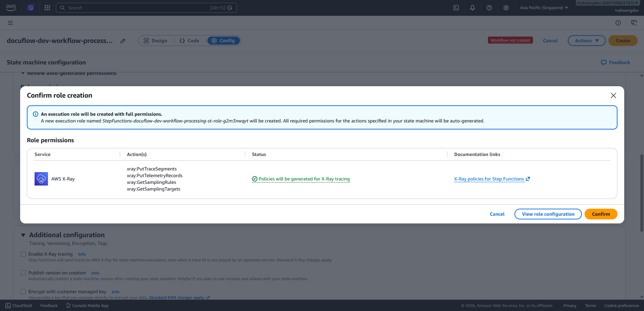Click Feedback in the footer bar
This screenshot has width=644, height=311.
(49, 306)
